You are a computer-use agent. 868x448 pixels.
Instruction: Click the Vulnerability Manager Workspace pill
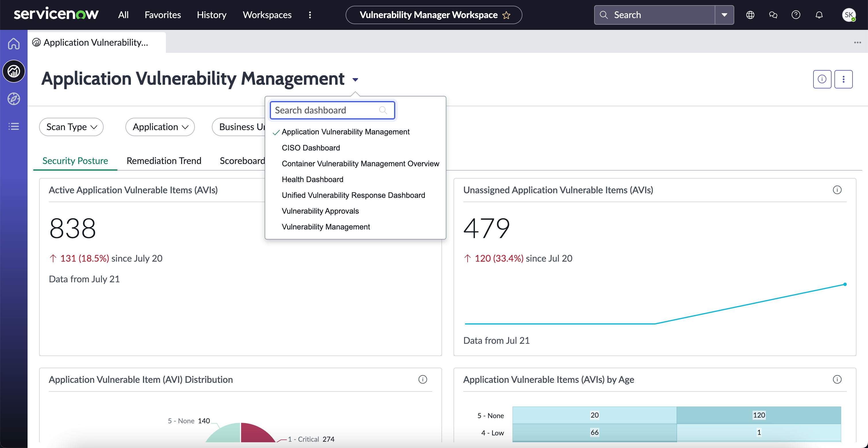click(434, 15)
